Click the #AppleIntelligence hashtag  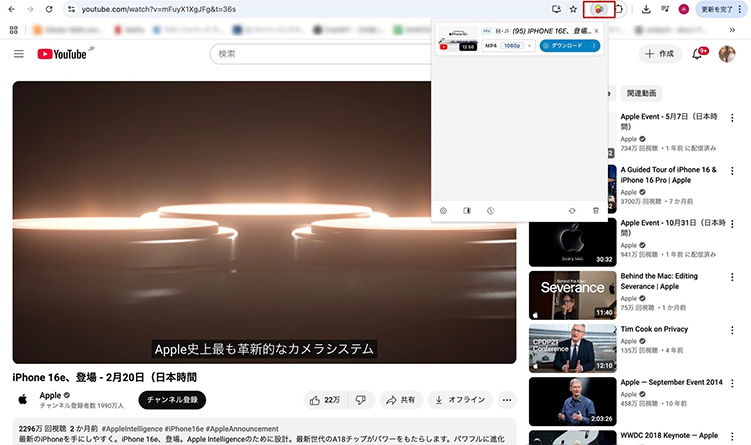132,429
